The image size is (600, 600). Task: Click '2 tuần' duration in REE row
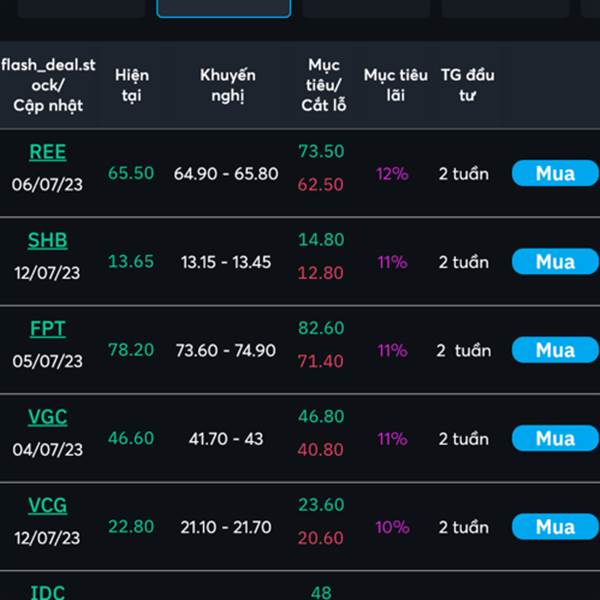coord(464,174)
